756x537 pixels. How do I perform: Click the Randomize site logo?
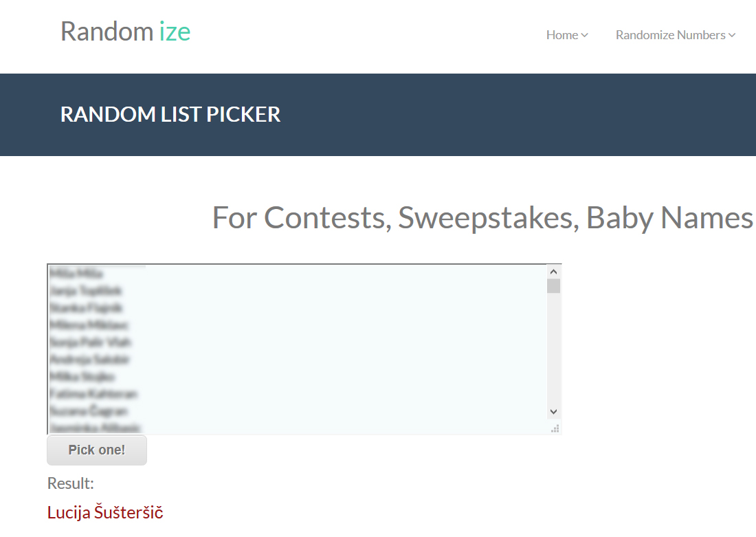click(x=125, y=32)
